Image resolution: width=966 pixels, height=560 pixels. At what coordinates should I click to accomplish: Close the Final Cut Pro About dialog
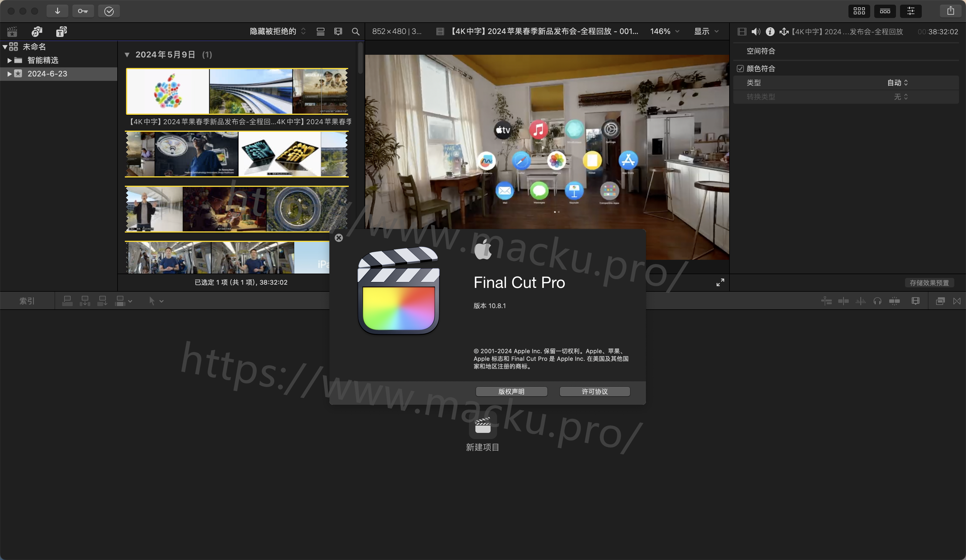[x=339, y=238]
